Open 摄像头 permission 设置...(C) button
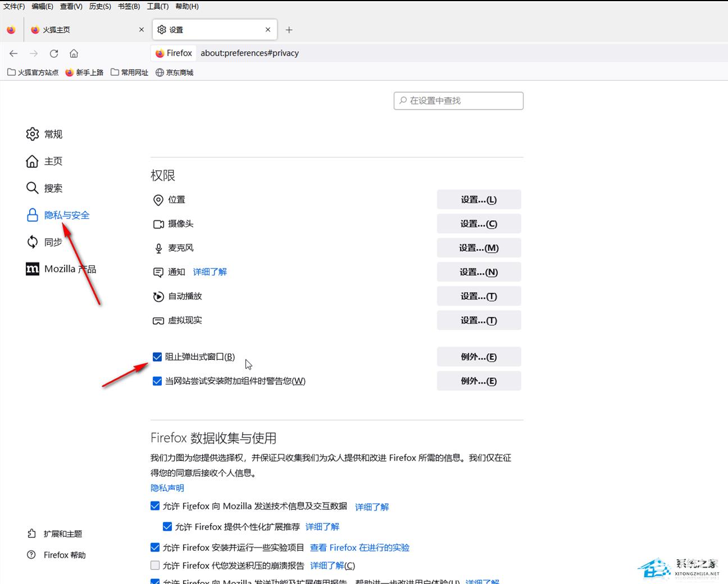 pyautogui.click(x=479, y=223)
